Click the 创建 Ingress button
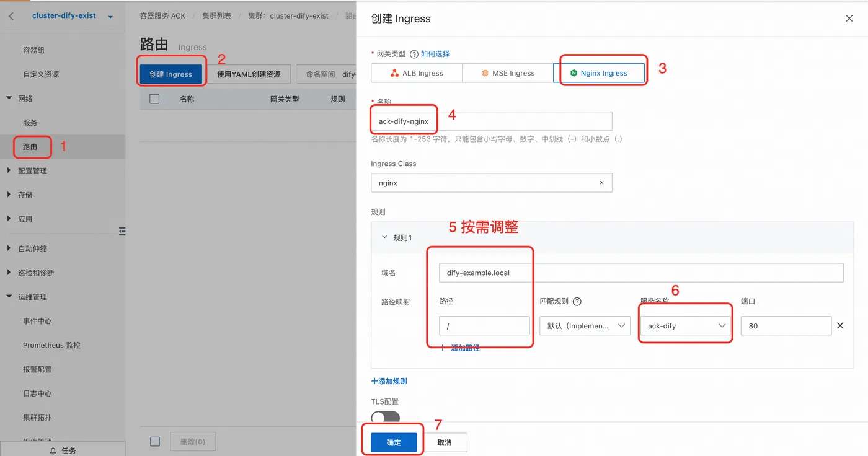The height and width of the screenshot is (456, 868). click(171, 74)
